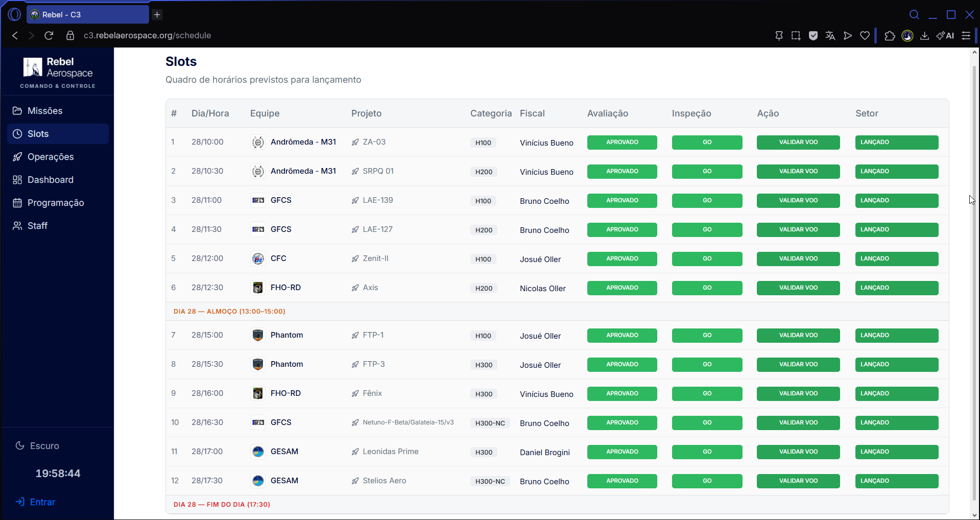Viewport: 980px width, 520px height.
Task: Click VALIDAR VOO for LAE-139
Action: pyautogui.click(x=798, y=200)
